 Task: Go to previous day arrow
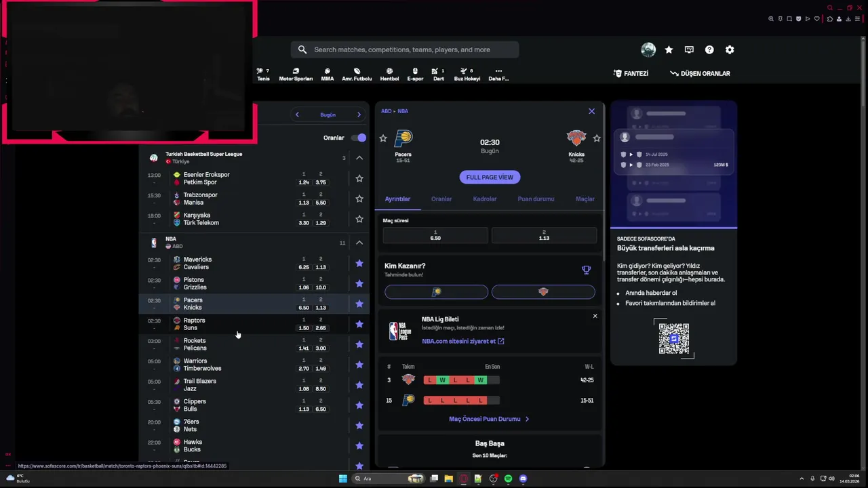[297, 115]
